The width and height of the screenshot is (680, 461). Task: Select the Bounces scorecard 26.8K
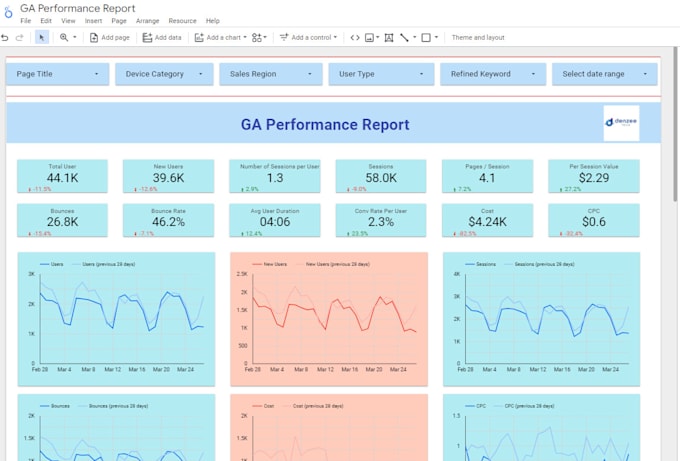(x=62, y=220)
